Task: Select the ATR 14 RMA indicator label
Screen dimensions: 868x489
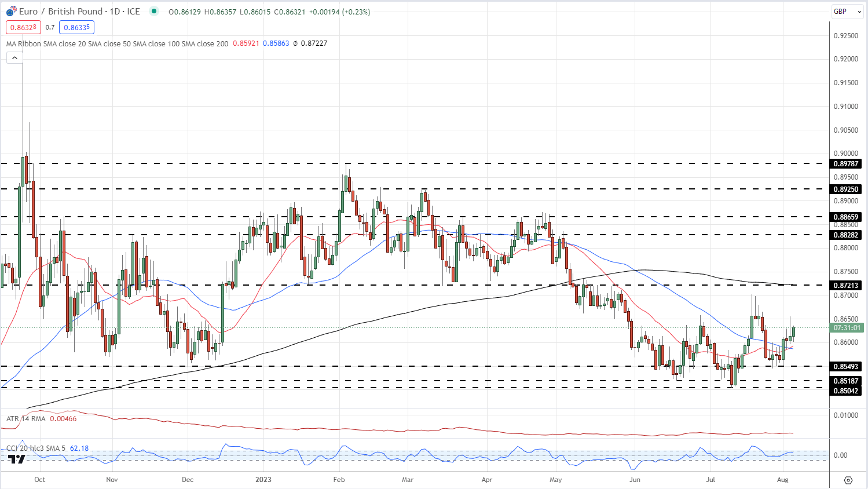Action: click(25, 418)
